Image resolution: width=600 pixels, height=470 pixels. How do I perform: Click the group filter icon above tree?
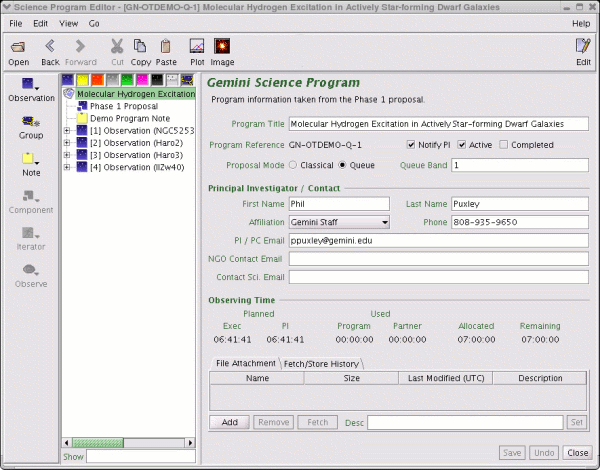coord(187,80)
